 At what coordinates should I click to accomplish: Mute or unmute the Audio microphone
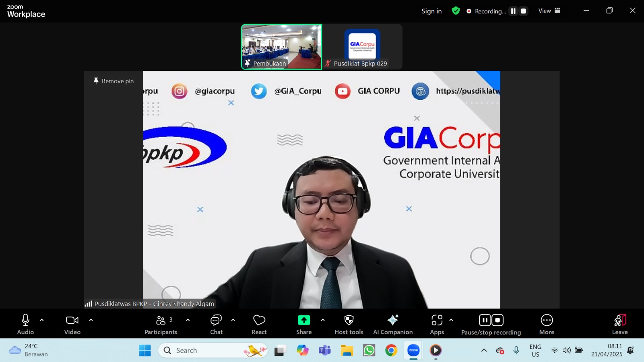point(25,324)
